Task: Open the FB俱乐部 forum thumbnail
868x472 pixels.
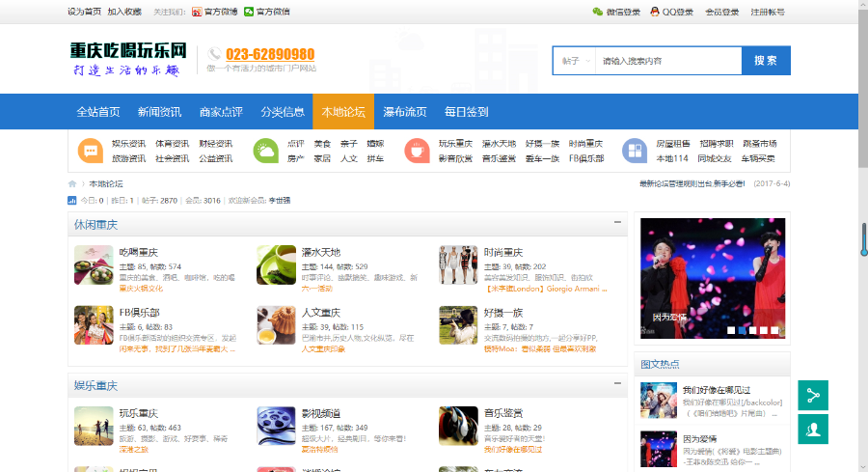Action: click(x=94, y=325)
